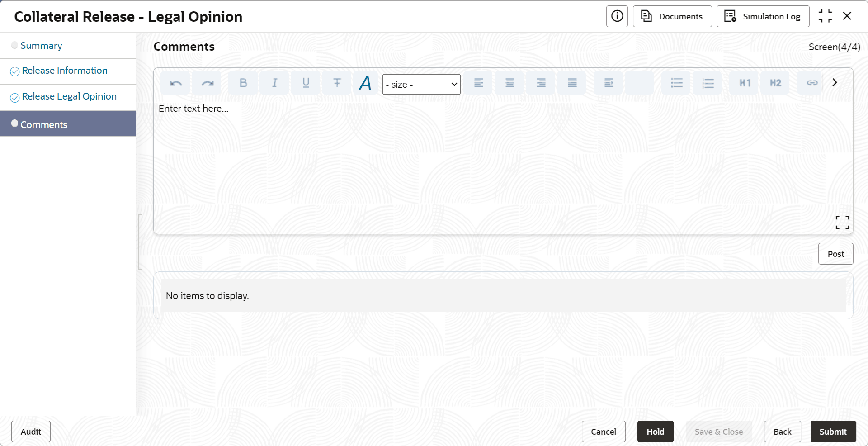Toggle underline formatting
The width and height of the screenshot is (868, 446).
click(x=306, y=83)
